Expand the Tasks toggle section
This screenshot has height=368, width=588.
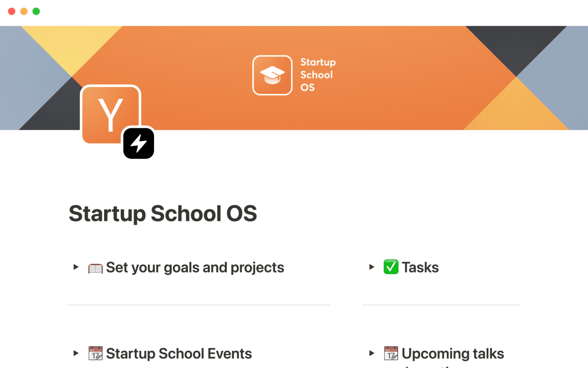372,267
